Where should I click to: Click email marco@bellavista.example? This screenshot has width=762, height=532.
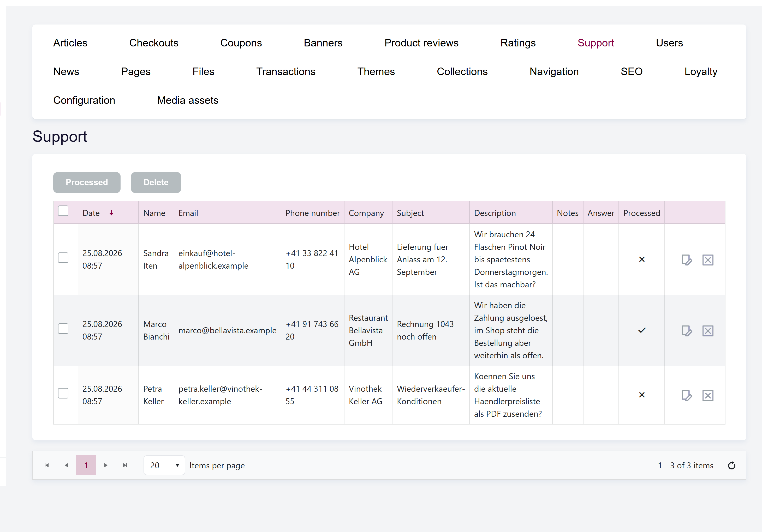pos(227,330)
